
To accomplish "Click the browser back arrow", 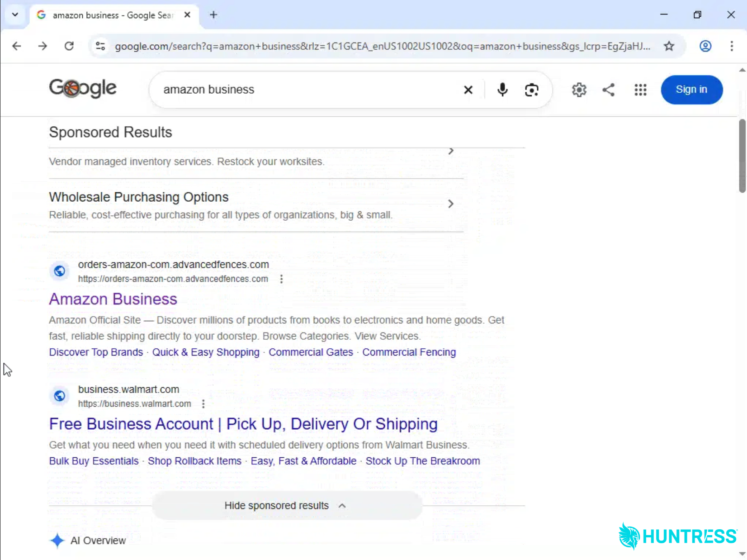I will (x=17, y=46).
